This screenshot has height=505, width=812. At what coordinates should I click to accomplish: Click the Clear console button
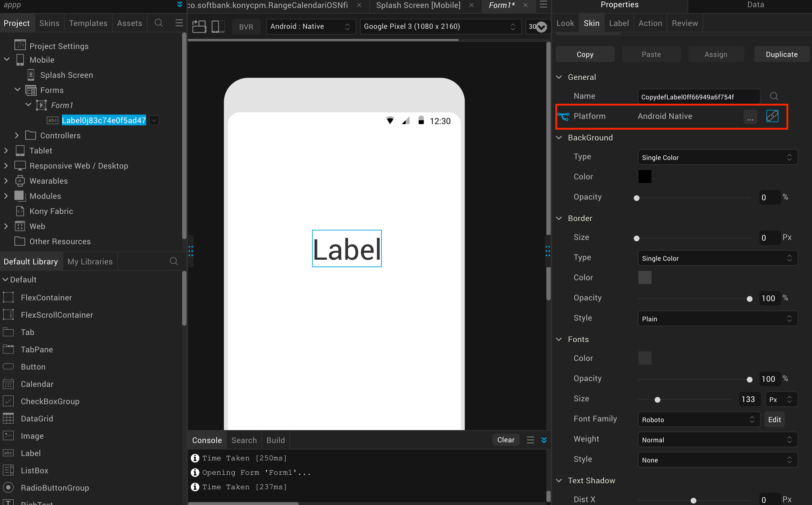pyautogui.click(x=506, y=440)
